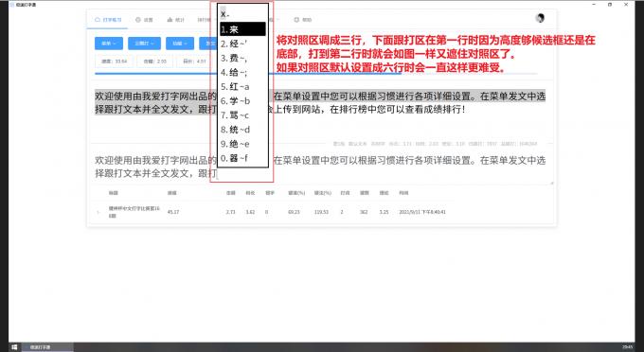Open the first blue 菜单 dropdown button
Image resolution: width=644 pixels, height=352 pixels.
[x=109, y=44]
